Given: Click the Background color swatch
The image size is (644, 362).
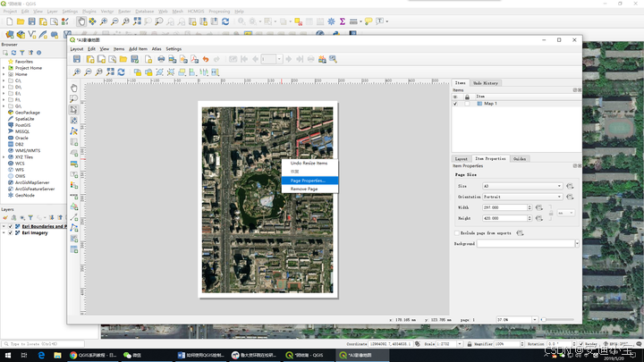Looking at the screenshot, I should 526,243.
